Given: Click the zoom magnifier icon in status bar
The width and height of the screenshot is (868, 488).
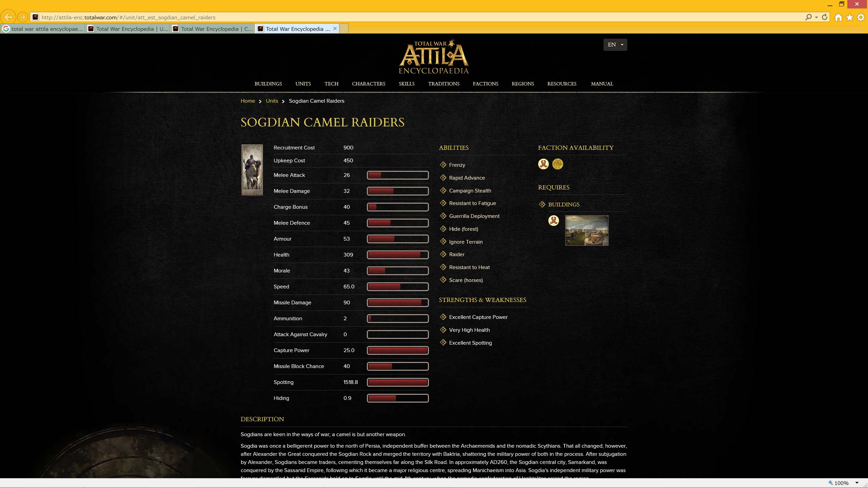Looking at the screenshot, I should (830, 483).
